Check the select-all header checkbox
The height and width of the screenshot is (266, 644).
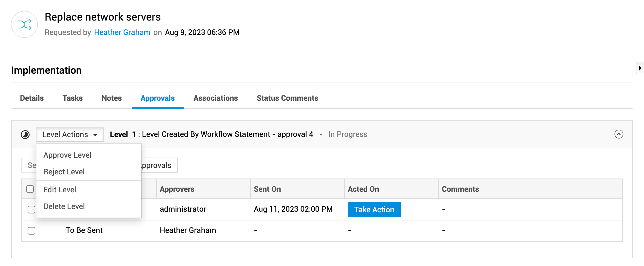(x=30, y=189)
